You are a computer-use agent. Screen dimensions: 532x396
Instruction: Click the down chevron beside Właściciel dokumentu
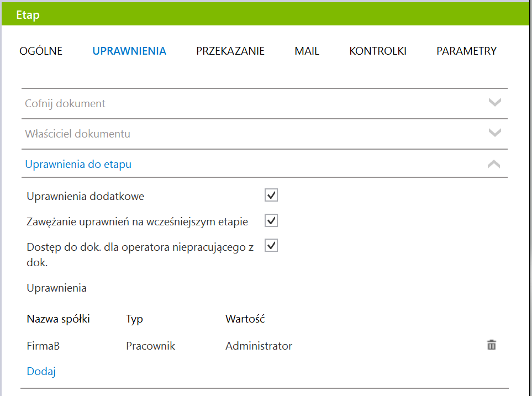click(494, 133)
